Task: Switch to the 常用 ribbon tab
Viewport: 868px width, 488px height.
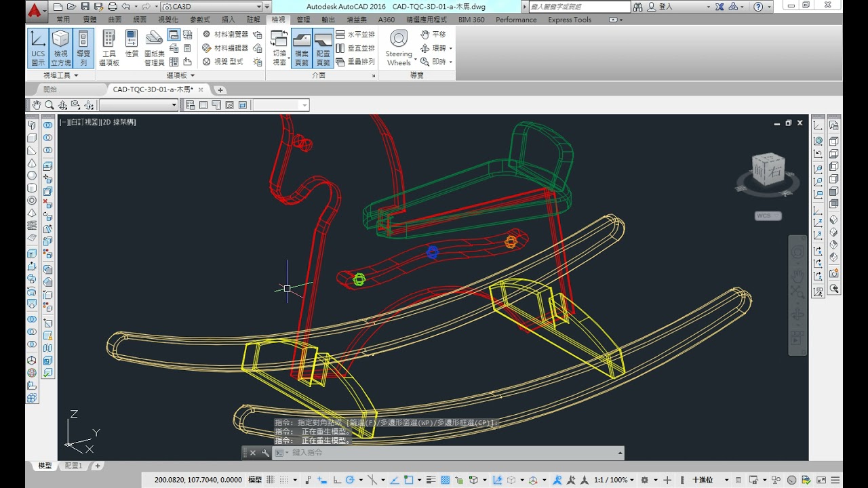Action: point(63,20)
